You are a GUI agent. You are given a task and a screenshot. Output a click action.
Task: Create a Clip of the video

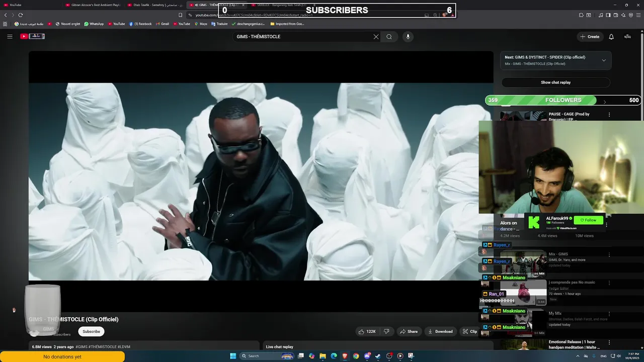point(470,331)
